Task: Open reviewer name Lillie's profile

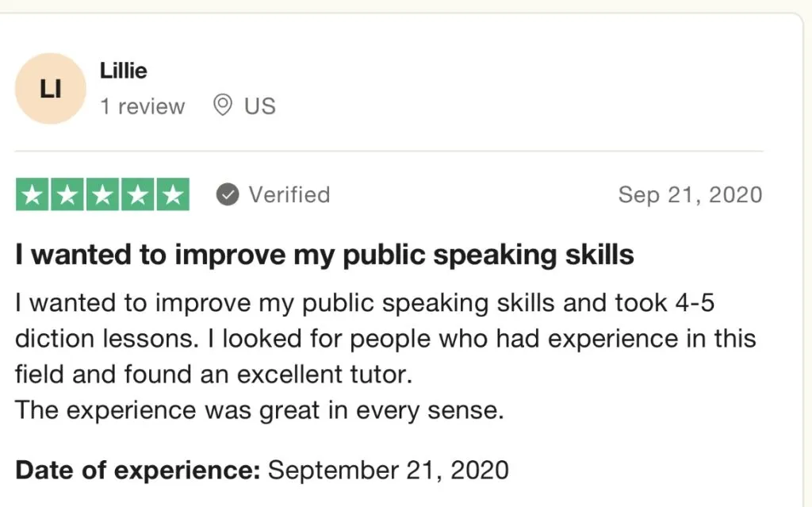Action: [124, 71]
